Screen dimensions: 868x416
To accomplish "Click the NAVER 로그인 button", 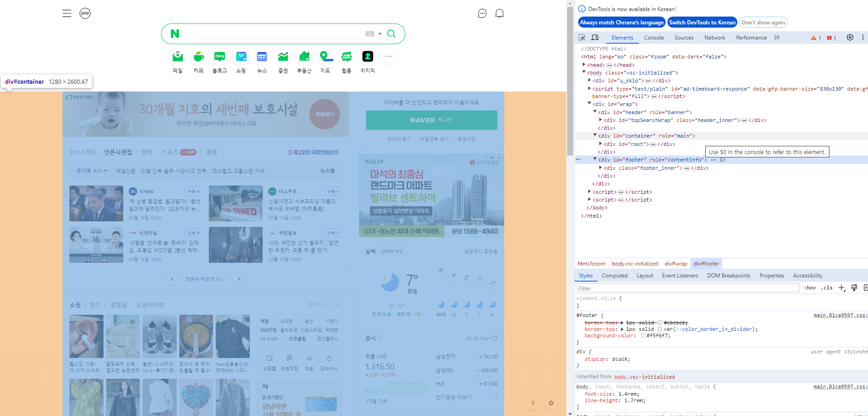I will [431, 120].
